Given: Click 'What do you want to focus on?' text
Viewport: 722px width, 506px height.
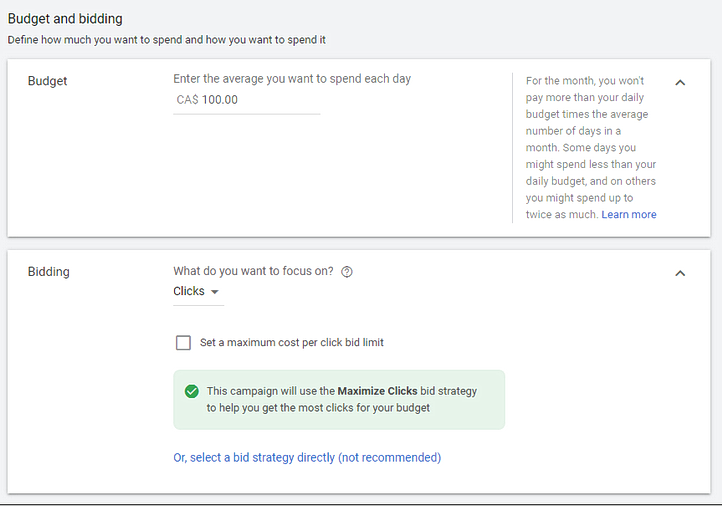Looking at the screenshot, I should [x=253, y=271].
